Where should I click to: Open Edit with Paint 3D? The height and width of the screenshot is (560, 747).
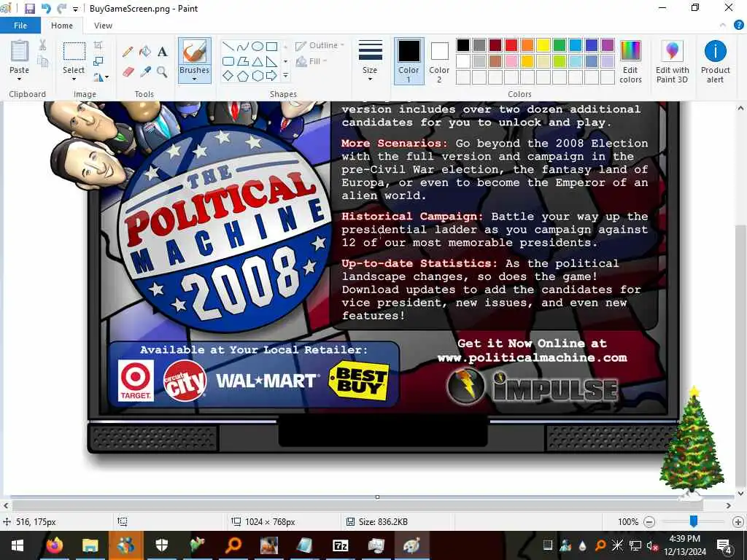click(672, 62)
